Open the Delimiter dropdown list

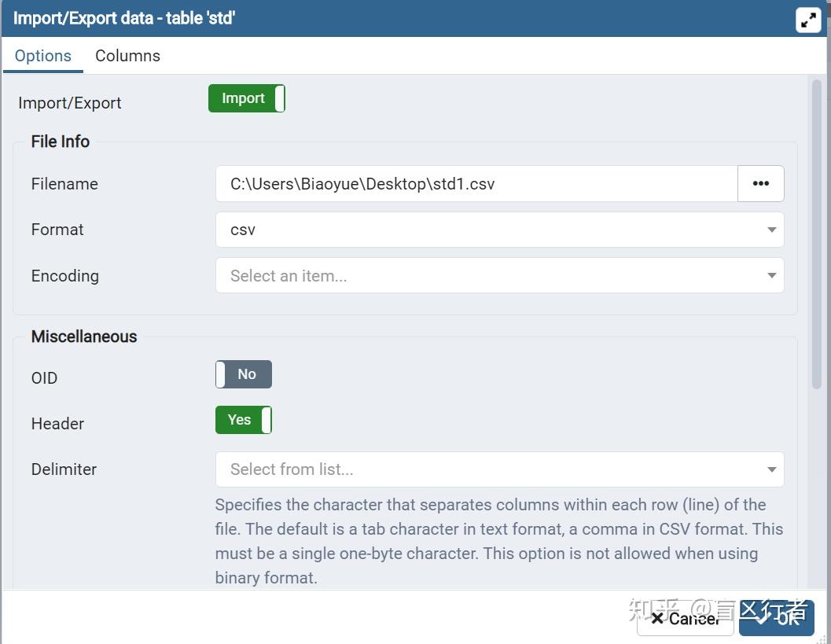click(x=499, y=469)
